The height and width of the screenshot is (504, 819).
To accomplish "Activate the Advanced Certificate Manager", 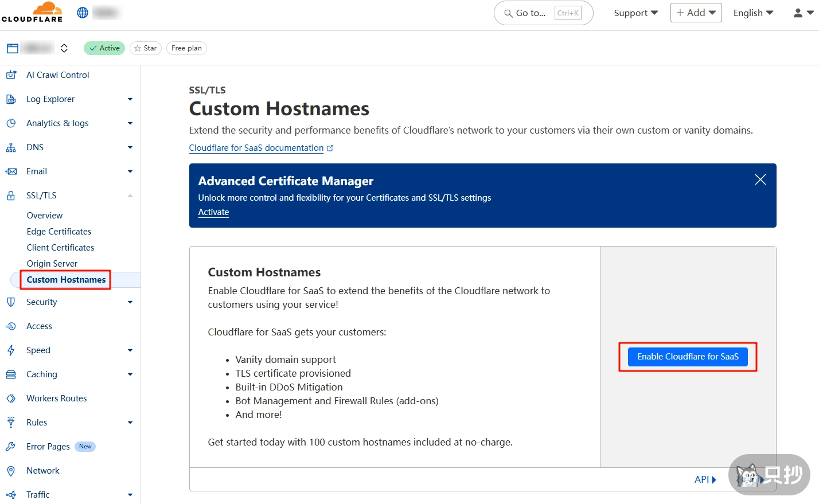I will point(213,212).
